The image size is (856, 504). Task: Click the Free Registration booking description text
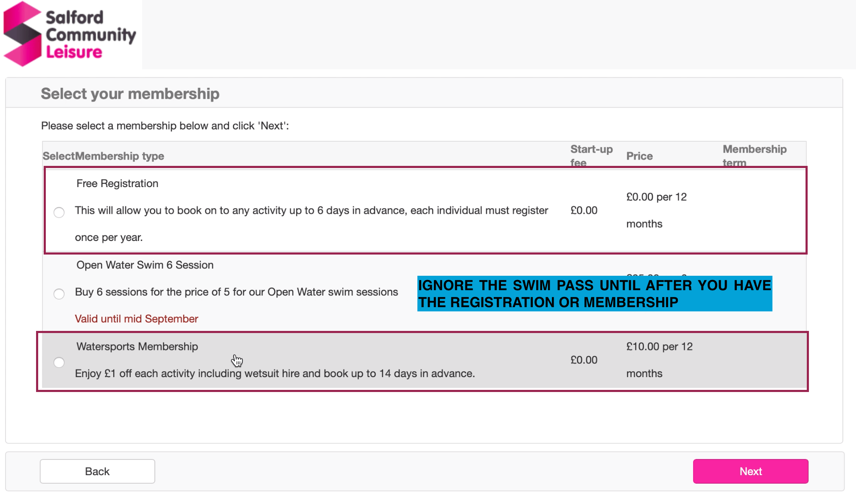click(x=311, y=210)
